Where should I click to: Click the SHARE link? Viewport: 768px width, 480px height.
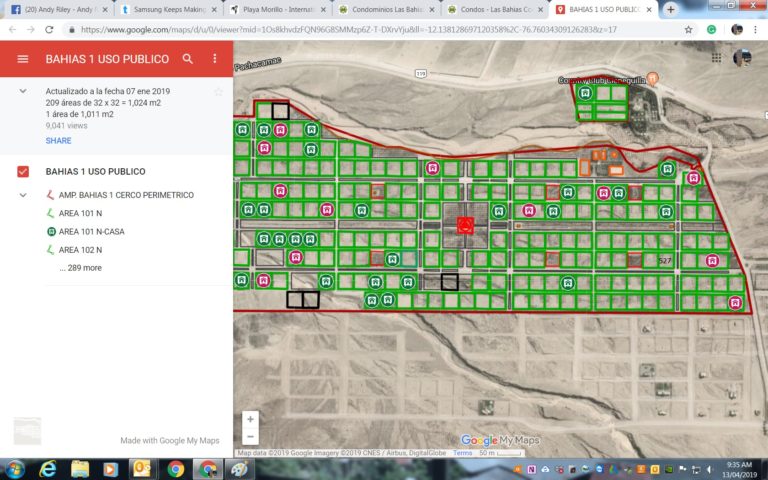pyautogui.click(x=58, y=141)
